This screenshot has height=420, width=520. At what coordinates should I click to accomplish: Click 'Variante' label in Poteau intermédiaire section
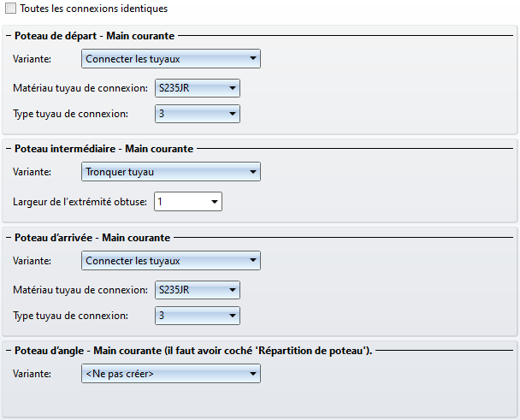pyautogui.click(x=32, y=172)
